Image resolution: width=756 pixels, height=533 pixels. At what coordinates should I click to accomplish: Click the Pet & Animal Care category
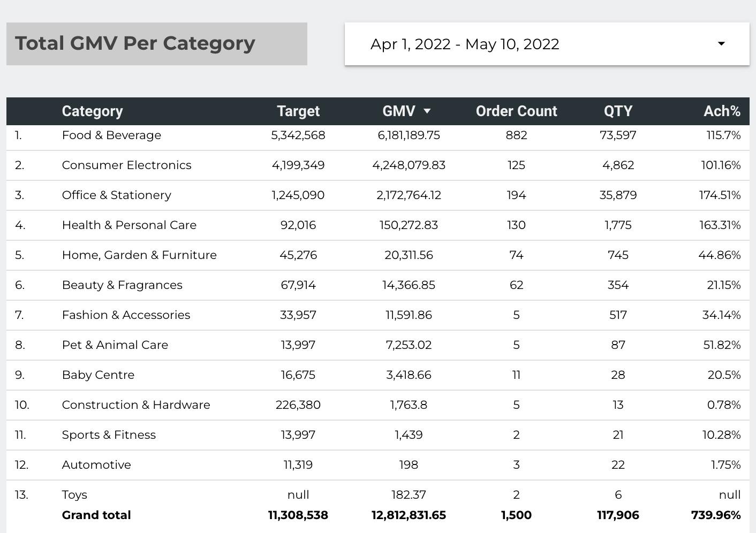(115, 345)
